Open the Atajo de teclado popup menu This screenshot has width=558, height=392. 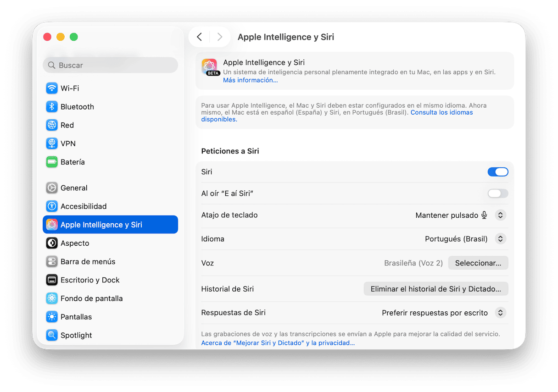(x=501, y=215)
